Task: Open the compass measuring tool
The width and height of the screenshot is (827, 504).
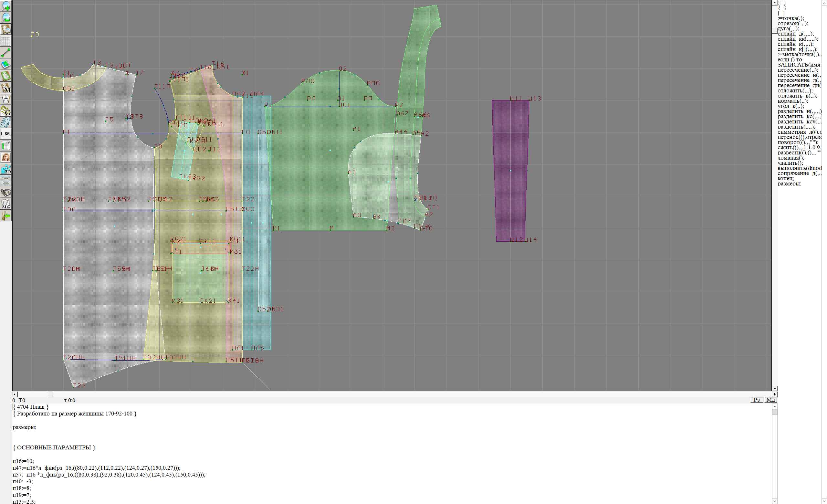Action: (6, 99)
